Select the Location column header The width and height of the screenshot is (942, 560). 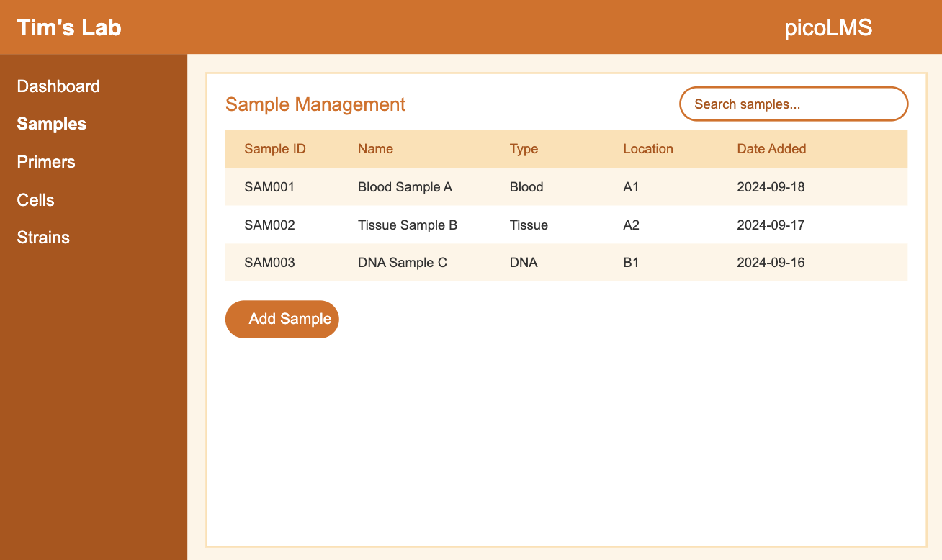pos(648,149)
